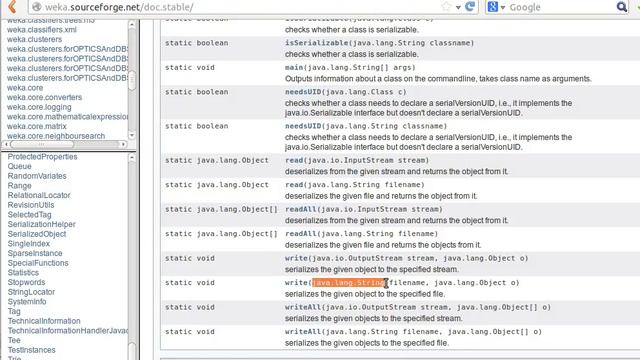The width and height of the screenshot is (640, 360).
Task: Click packages frame scroll-up arrow
Action: 132,24
